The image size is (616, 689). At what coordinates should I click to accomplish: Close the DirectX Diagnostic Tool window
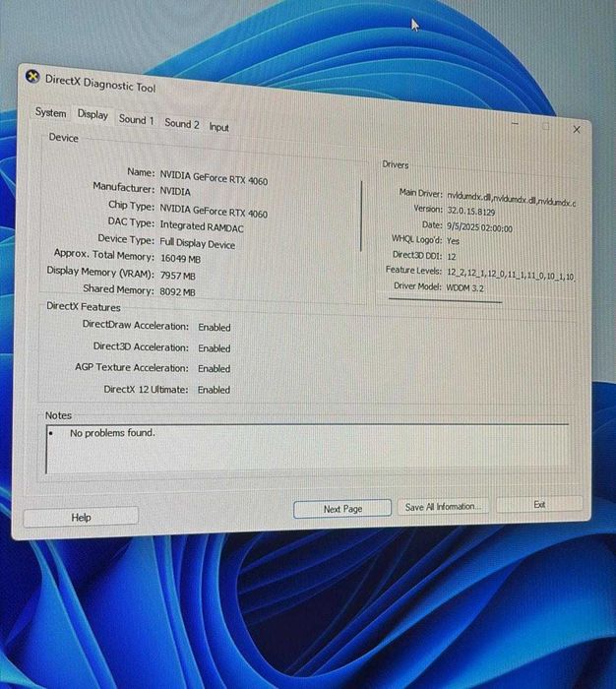tap(577, 130)
